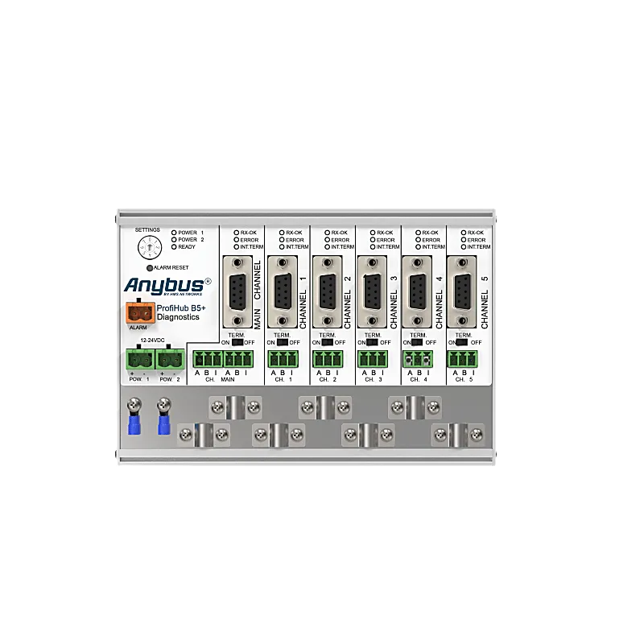Click the ground screw below POW. 1

pos(134,405)
